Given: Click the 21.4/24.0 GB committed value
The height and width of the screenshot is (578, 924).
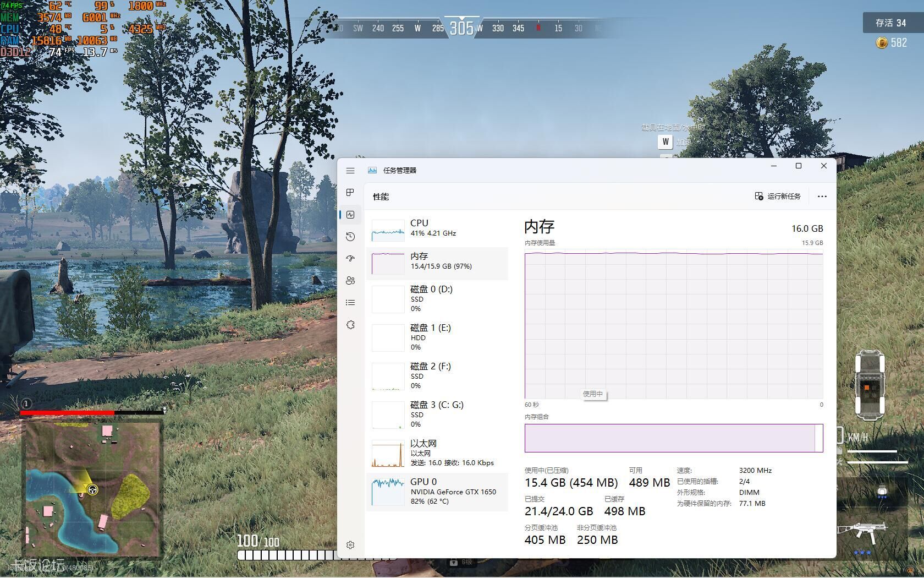Looking at the screenshot, I should [559, 511].
